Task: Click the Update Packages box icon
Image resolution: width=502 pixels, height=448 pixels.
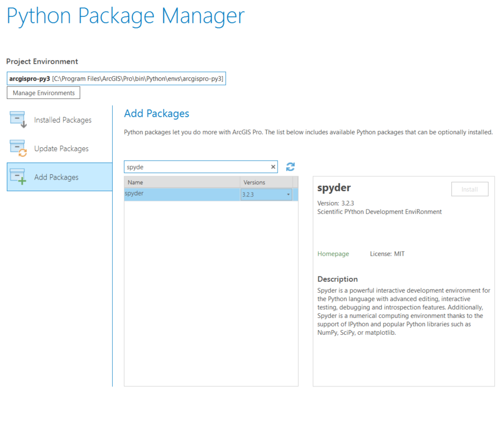Action: (18, 148)
